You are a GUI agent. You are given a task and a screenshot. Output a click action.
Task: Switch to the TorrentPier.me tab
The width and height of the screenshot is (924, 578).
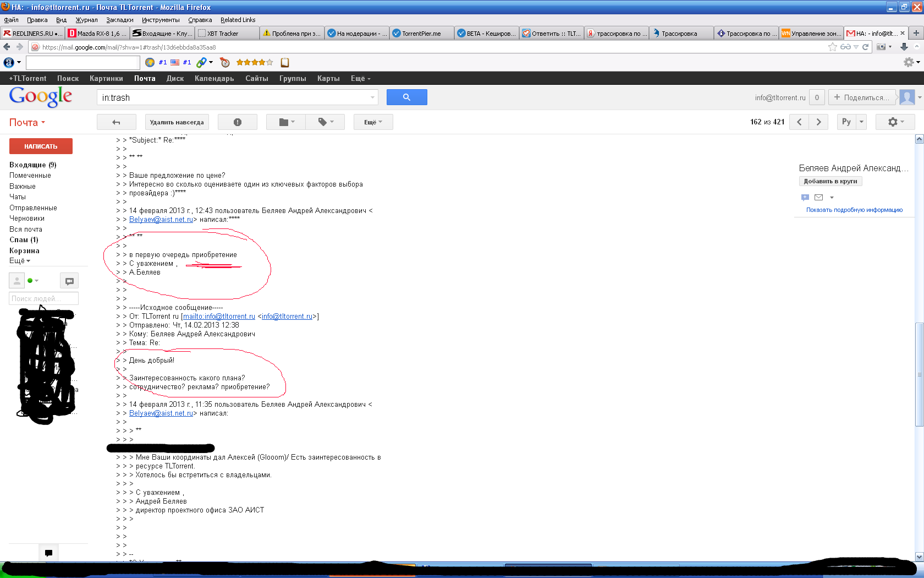pyautogui.click(x=422, y=33)
